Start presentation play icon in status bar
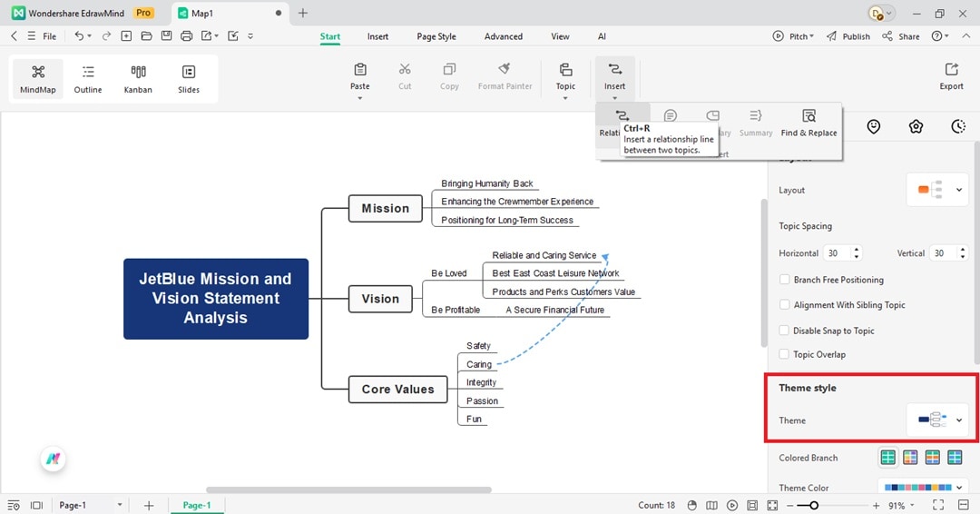Viewport: 980px width, 514px height. click(732, 505)
